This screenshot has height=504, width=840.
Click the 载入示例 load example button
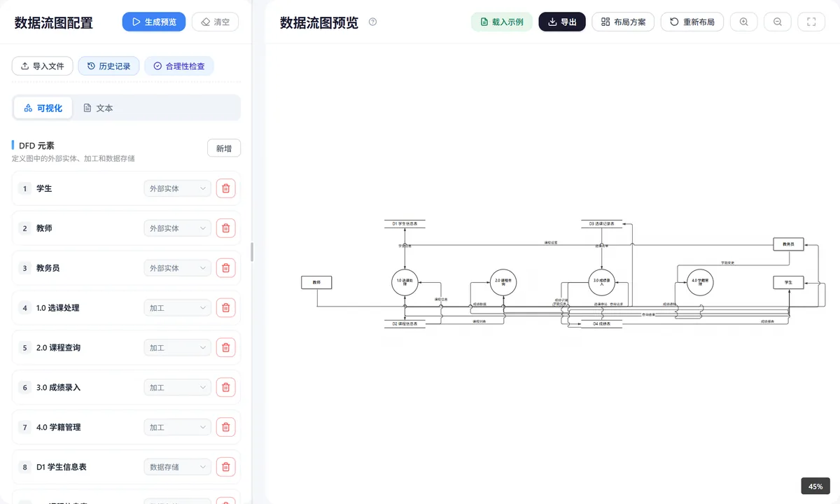click(x=502, y=22)
